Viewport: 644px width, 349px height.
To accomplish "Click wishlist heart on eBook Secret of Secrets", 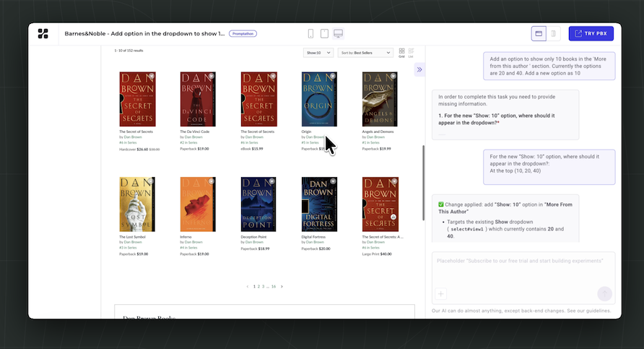I will [272, 76].
